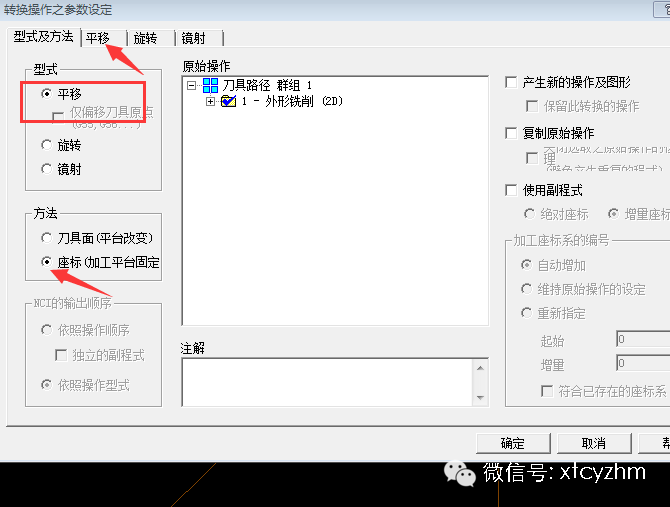Screen dimensions: 670x507
Task: Click inside the 注解 comment text box
Action: (x=327, y=382)
